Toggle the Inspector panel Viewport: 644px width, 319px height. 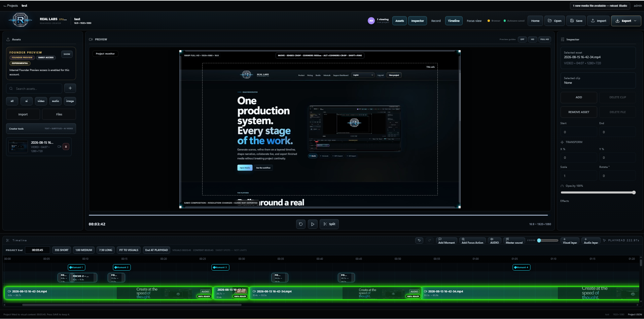click(x=418, y=21)
